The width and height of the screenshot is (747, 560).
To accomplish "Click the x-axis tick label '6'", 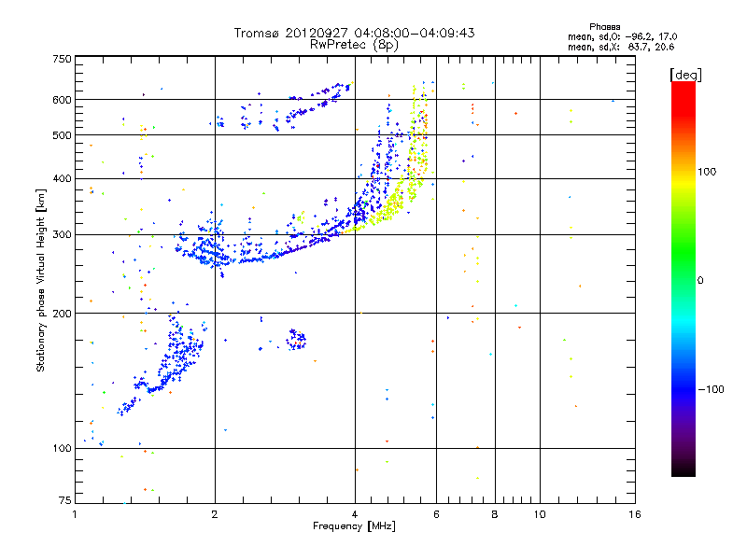I will 436,514.
